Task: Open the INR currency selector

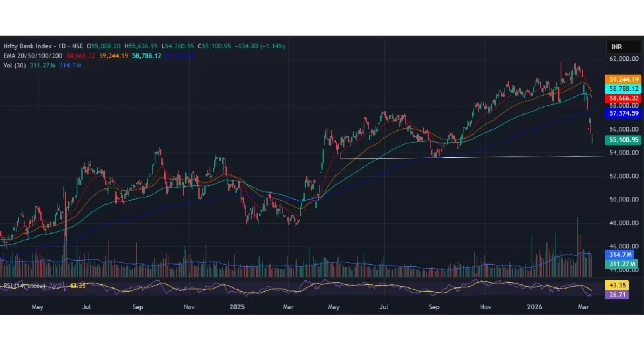Action: (624, 47)
